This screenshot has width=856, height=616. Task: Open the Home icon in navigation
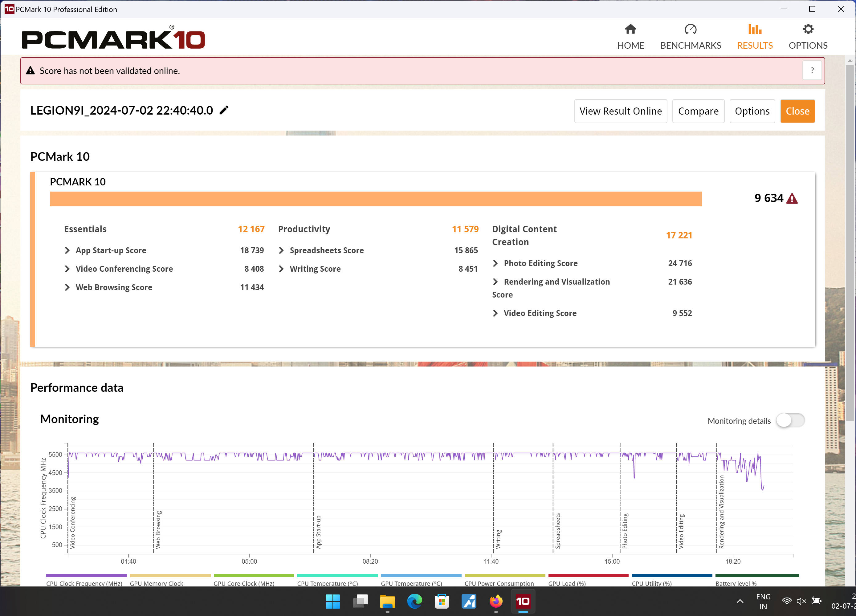[630, 29]
